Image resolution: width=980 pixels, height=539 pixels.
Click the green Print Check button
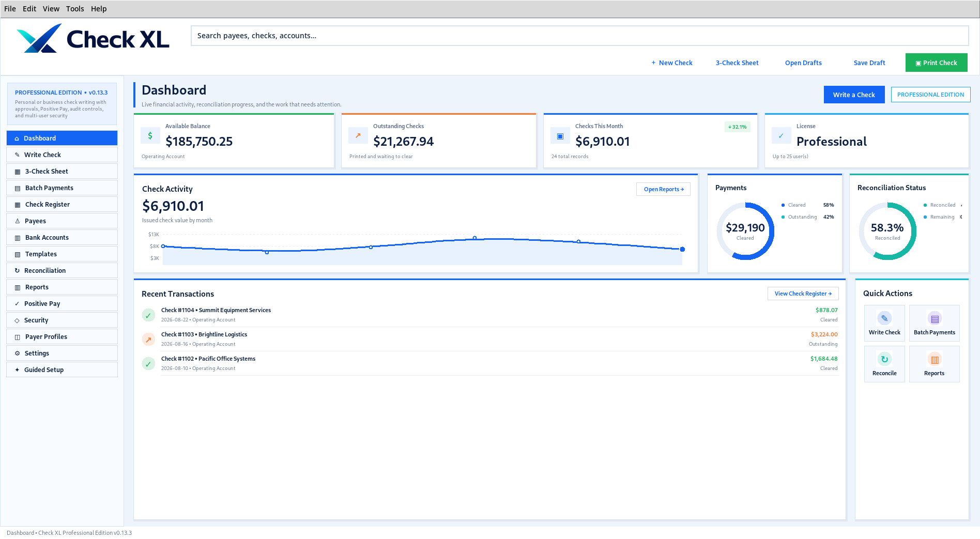(936, 63)
